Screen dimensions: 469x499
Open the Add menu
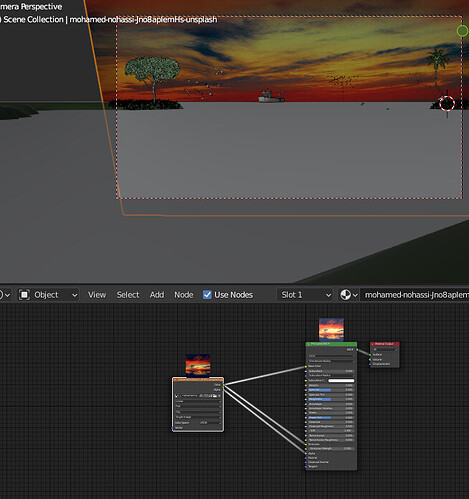pos(157,295)
